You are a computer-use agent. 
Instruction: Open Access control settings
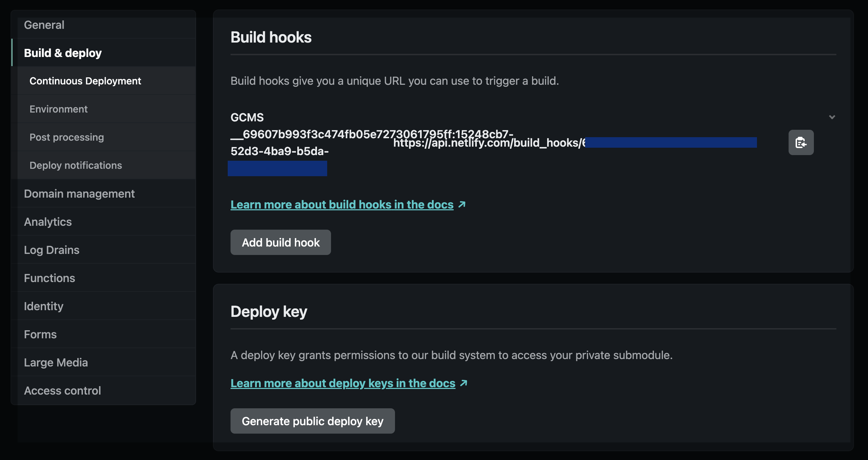point(63,390)
